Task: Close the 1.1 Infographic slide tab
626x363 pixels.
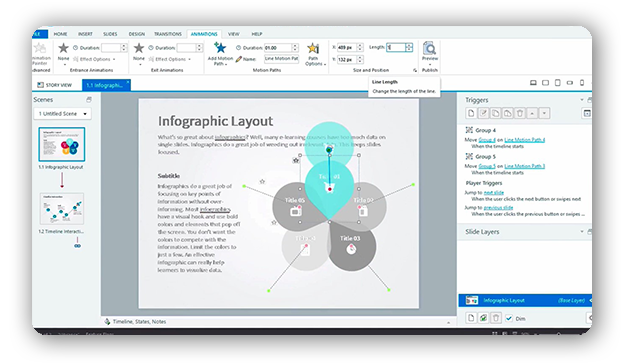Action: (x=128, y=82)
